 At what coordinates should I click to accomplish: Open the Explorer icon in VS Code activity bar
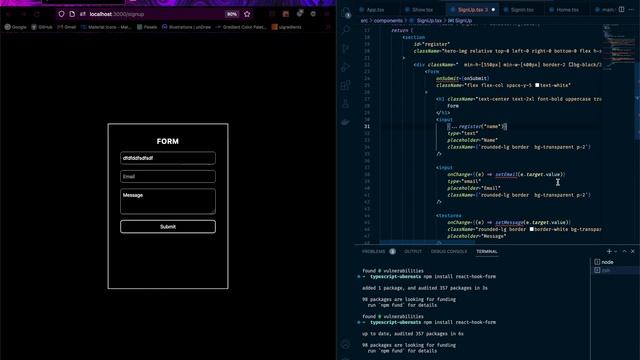pyautogui.click(x=346, y=12)
